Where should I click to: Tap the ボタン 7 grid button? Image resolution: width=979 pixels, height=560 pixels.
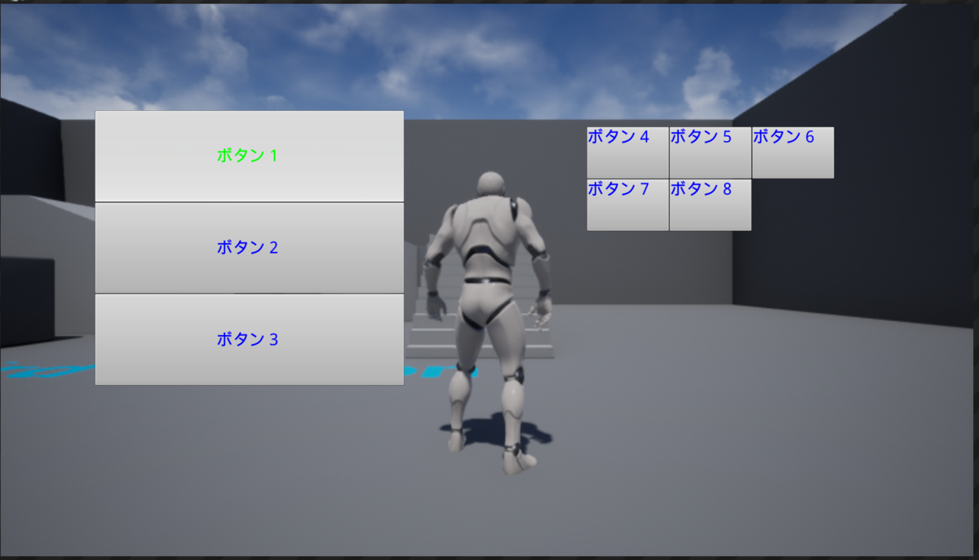tap(628, 205)
